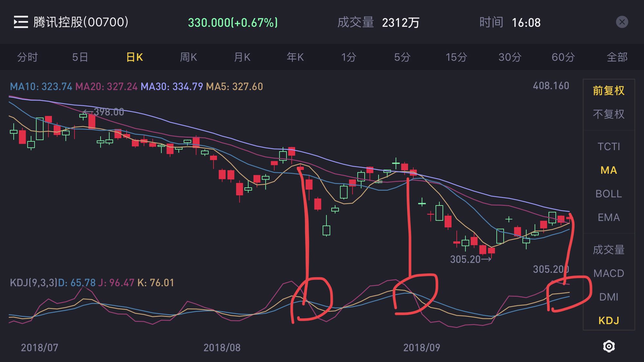Tap the 2018/07 date axis label
The width and height of the screenshot is (644, 362).
point(40,348)
